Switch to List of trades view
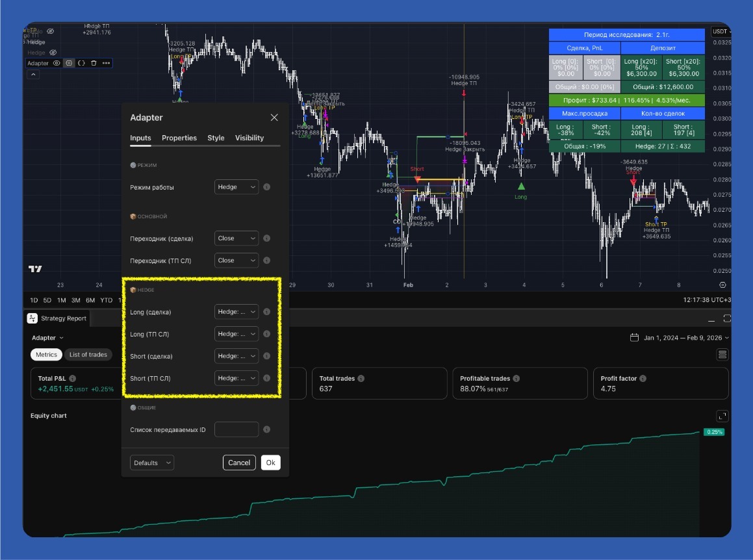753x560 pixels. coord(88,355)
